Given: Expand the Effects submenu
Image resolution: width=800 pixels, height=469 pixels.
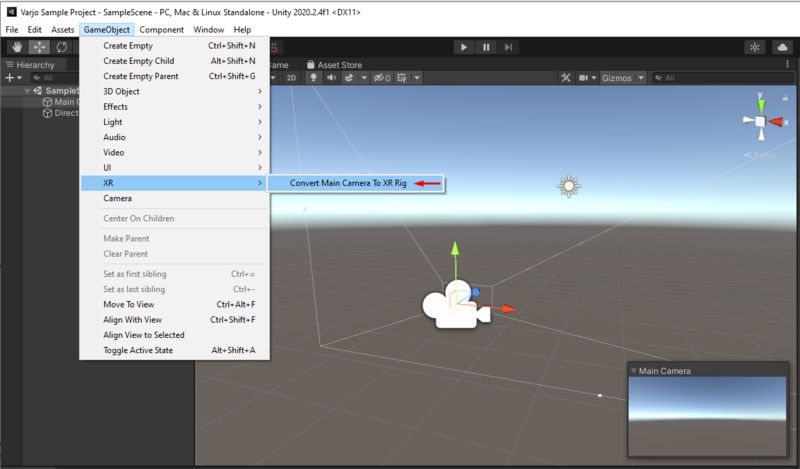Looking at the screenshot, I should click(174, 107).
